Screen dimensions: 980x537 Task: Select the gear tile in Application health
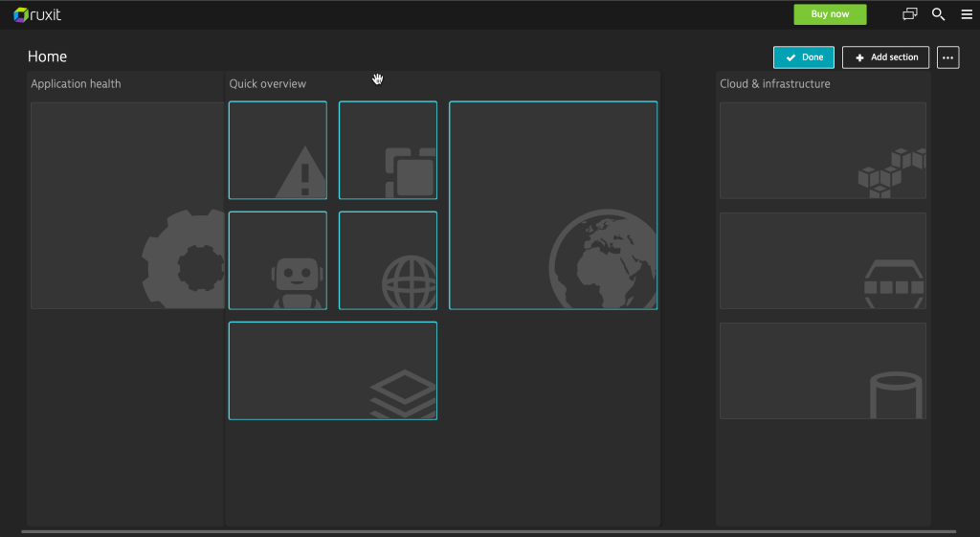point(127,206)
